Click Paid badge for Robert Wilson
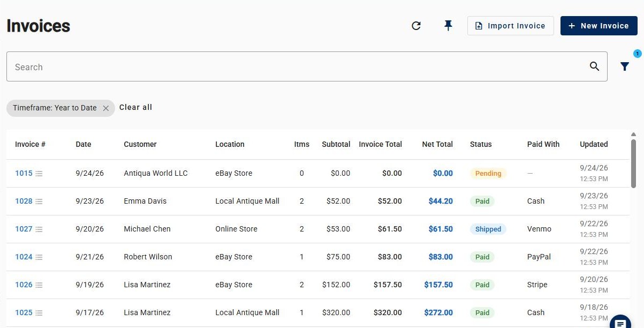 (482, 257)
